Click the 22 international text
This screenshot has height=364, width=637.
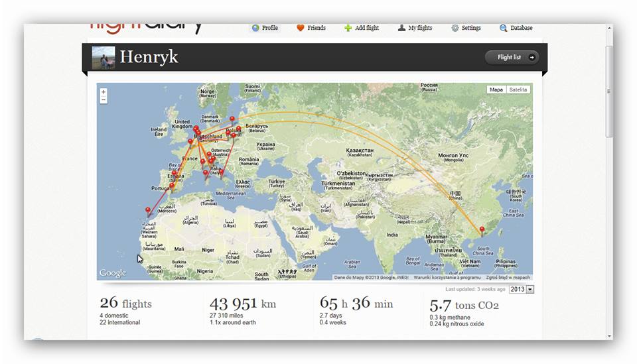click(120, 323)
